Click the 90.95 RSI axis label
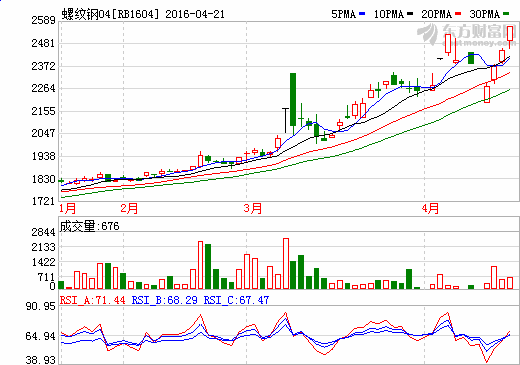The width and height of the screenshot is (520, 365). pyautogui.click(x=41, y=306)
